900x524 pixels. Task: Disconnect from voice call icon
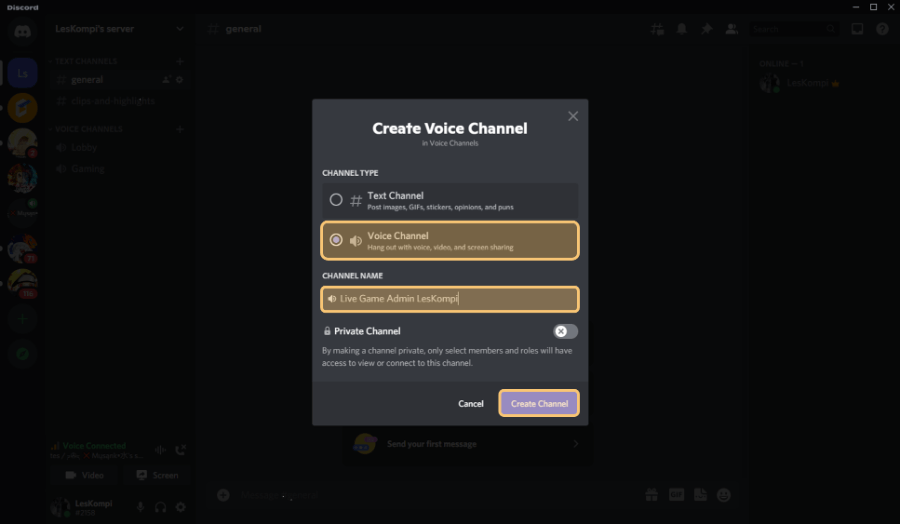[x=180, y=450]
